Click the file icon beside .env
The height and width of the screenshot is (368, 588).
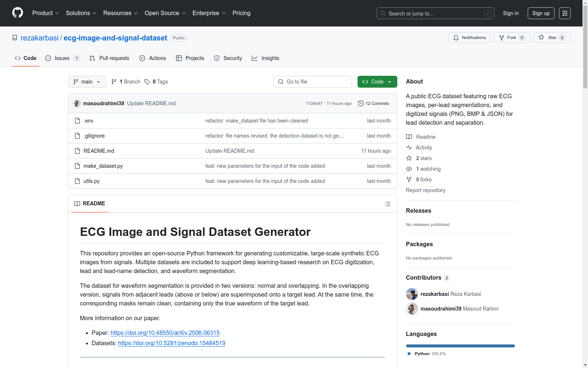click(x=77, y=121)
